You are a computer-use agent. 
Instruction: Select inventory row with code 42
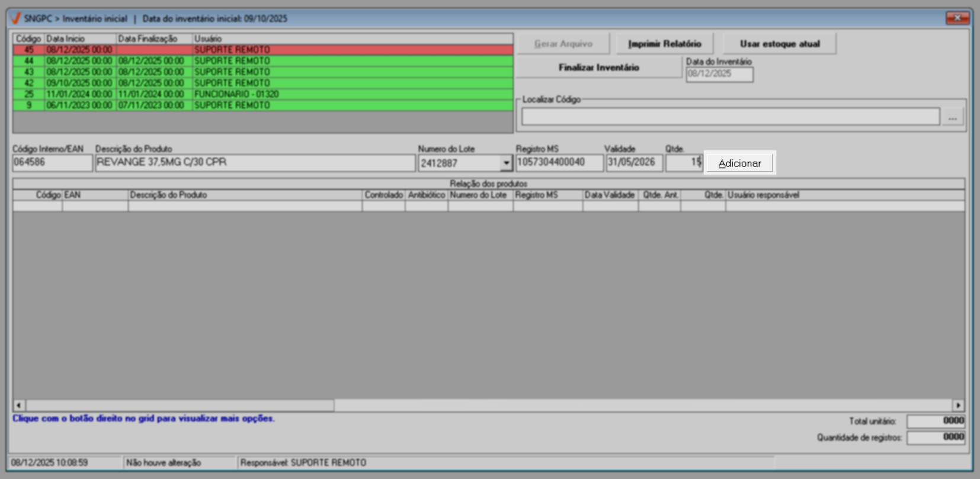(x=263, y=83)
